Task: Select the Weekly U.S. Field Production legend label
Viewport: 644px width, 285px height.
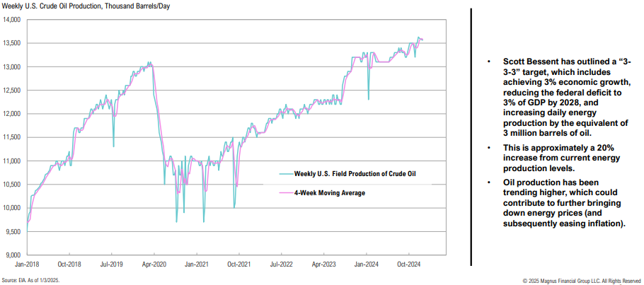Action: (355, 173)
